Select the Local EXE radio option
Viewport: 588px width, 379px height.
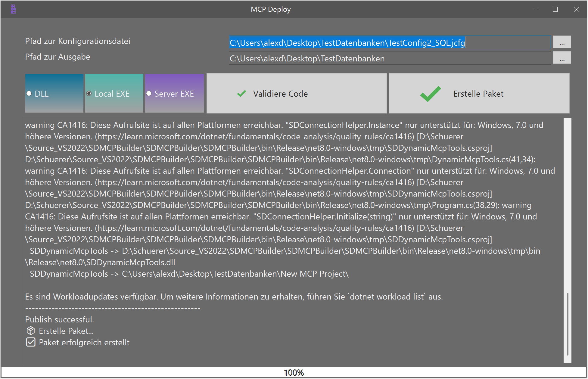point(89,94)
